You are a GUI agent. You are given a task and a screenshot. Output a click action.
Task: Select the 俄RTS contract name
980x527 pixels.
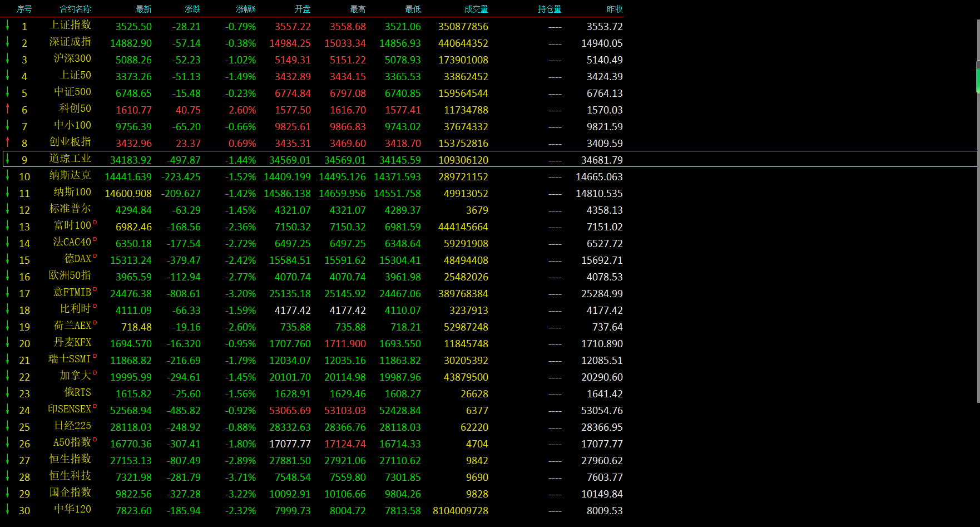click(x=78, y=392)
